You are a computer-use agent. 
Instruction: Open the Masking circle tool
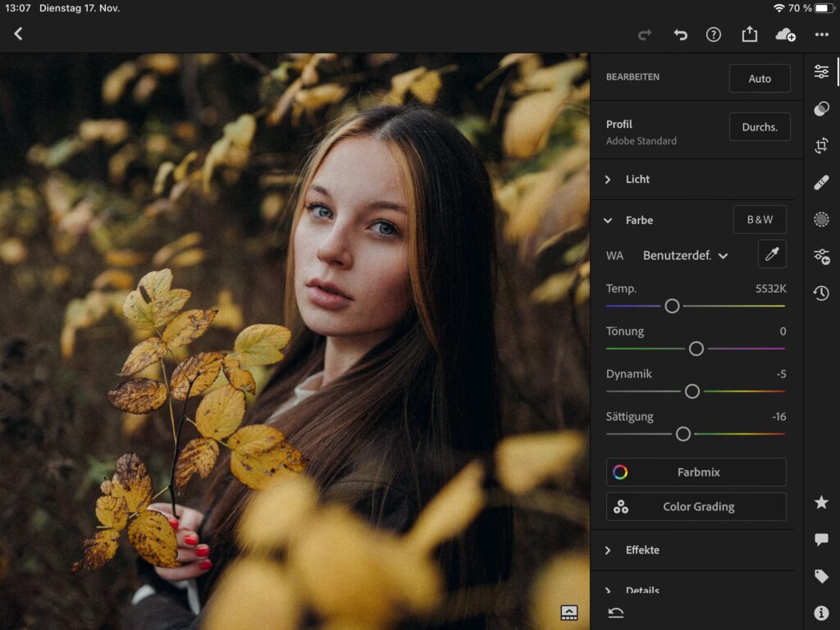821,219
